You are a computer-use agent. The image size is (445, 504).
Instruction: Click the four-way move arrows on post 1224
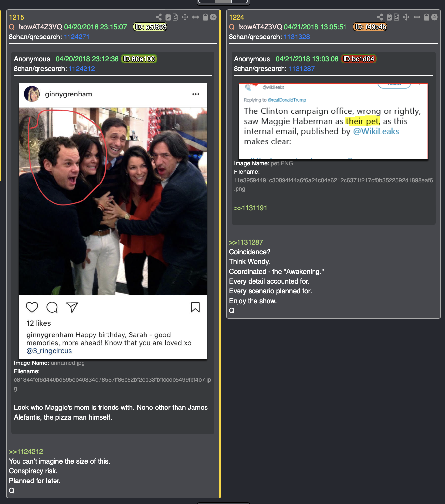point(406,17)
